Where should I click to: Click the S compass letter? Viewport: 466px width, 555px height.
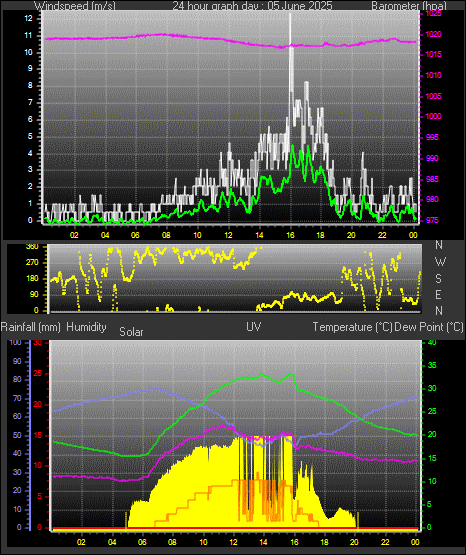[438, 279]
